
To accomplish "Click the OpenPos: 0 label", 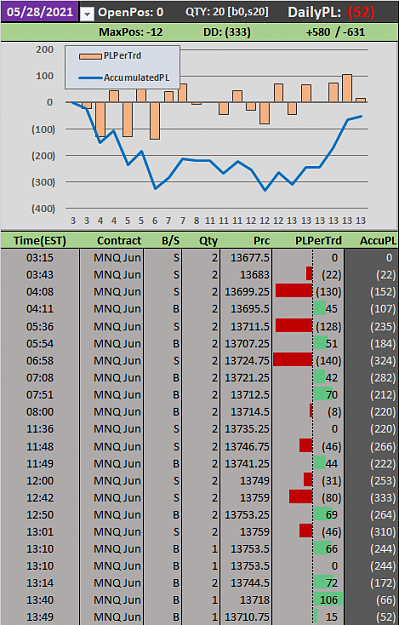I will (x=131, y=12).
